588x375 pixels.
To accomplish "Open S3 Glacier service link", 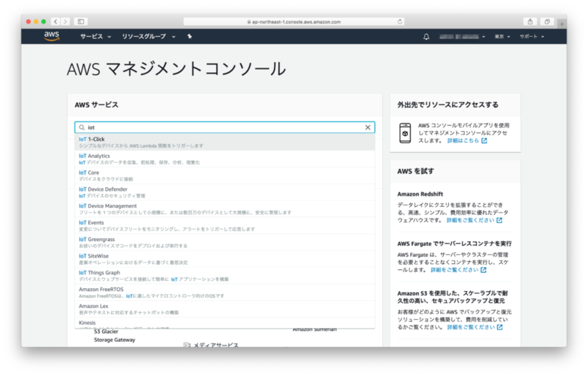I will (x=106, y=332).
